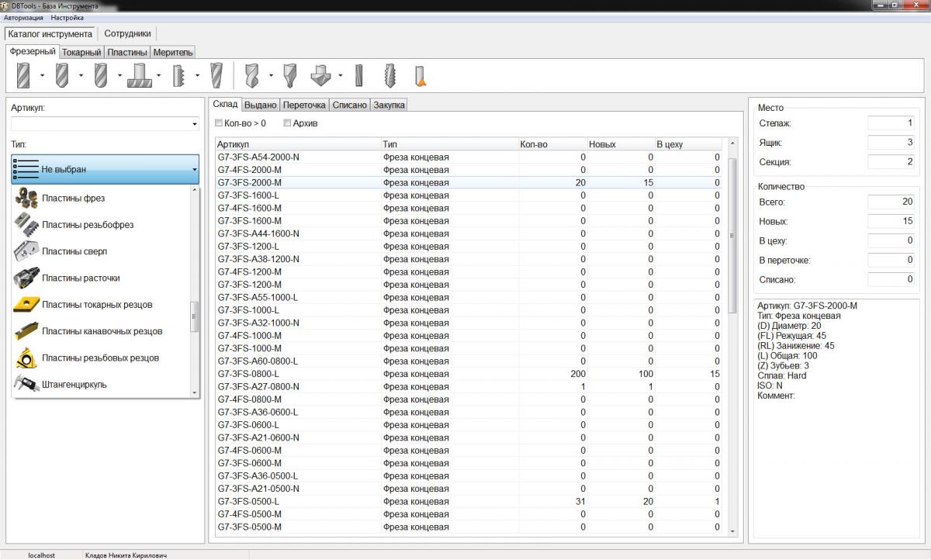Toggle the Архив checkbox
Screen dimensions: 931x560
[287, 123]
